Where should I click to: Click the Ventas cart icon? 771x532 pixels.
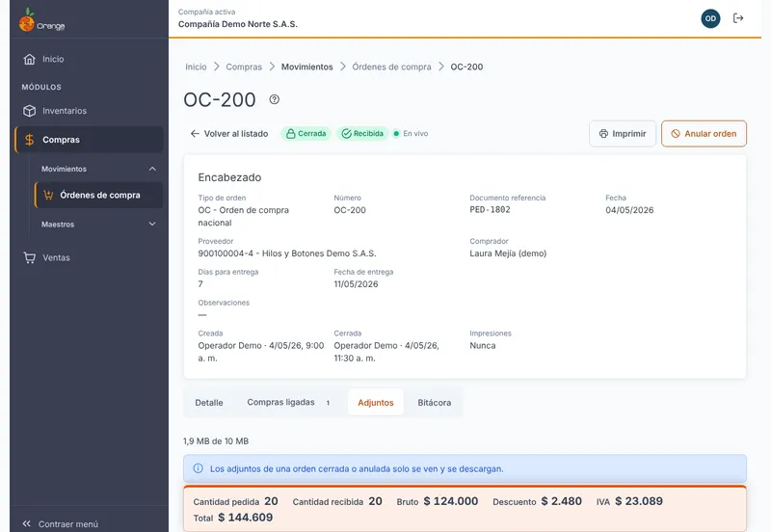[30, 257]
